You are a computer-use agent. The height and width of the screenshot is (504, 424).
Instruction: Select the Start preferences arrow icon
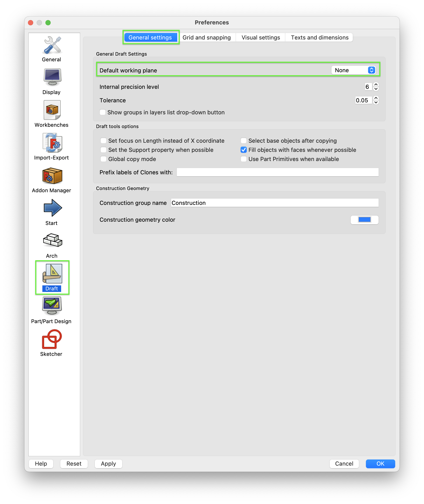tap(53, 208)
